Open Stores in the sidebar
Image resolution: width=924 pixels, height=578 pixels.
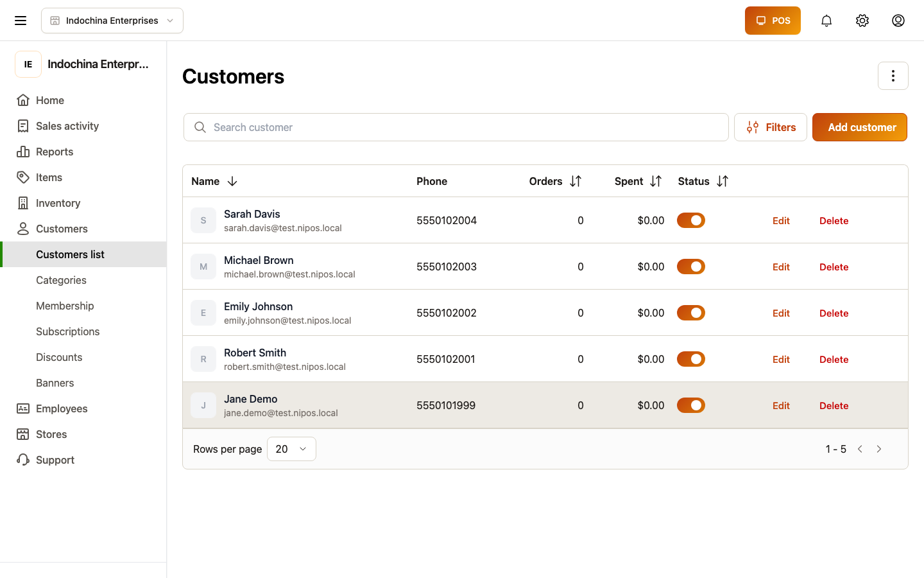[83, 434]
